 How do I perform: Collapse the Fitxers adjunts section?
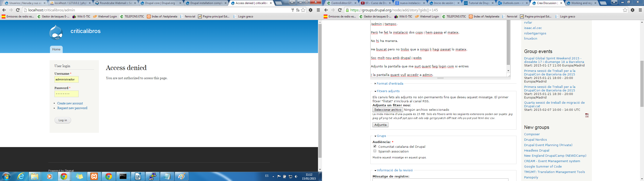click(x=388, y=91)
